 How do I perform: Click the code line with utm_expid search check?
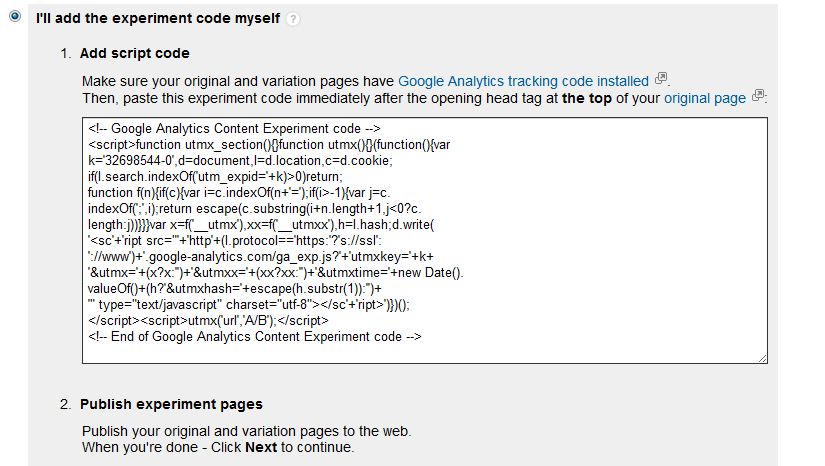[x=215, y=177]
